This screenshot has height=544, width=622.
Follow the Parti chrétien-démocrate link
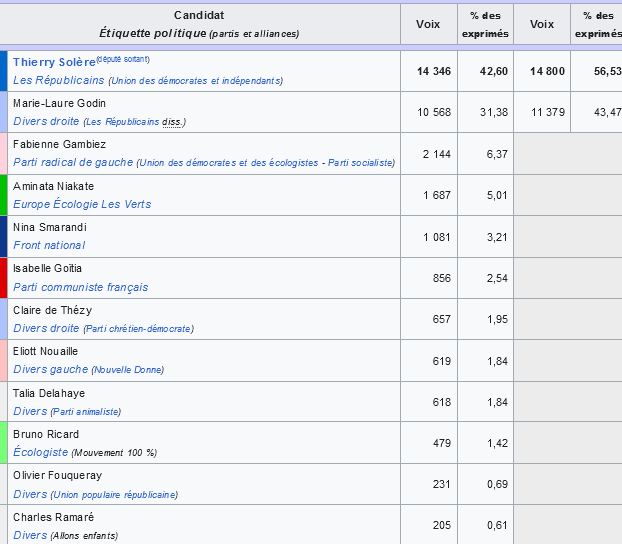tap(138, 329)
